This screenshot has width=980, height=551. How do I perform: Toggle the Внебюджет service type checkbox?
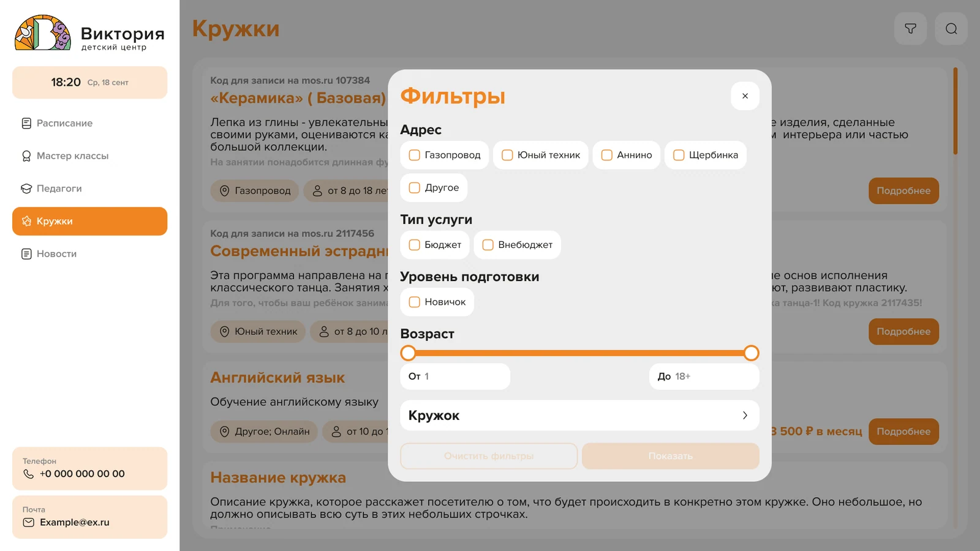coord(488,245)
